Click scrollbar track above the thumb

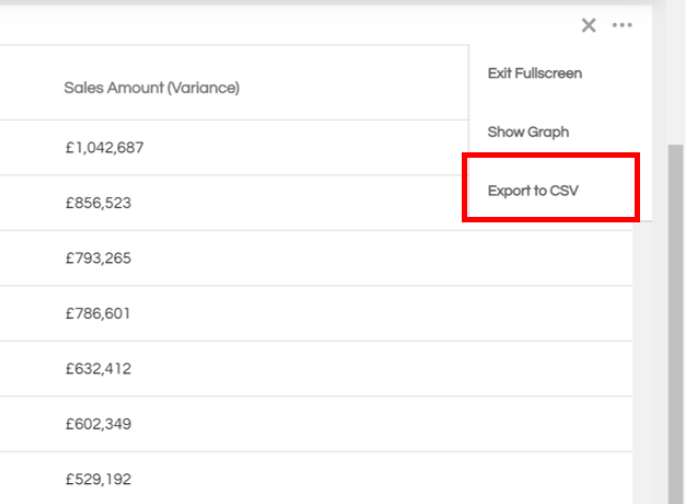click(x=675, y=80)
